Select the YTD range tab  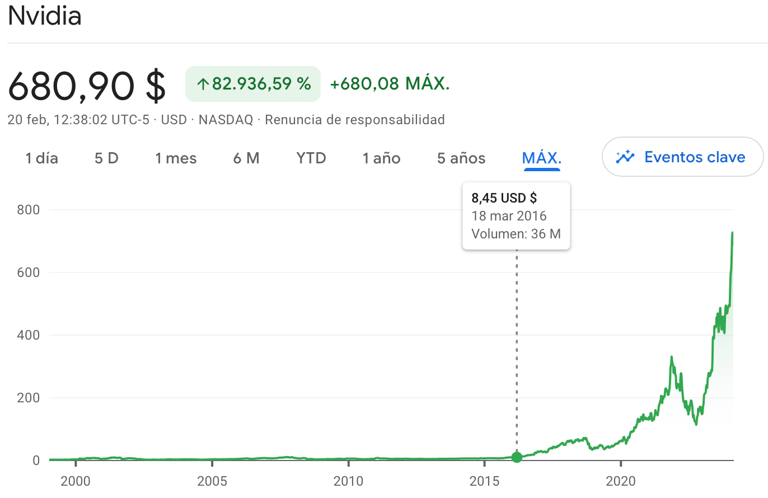[311, 158]
